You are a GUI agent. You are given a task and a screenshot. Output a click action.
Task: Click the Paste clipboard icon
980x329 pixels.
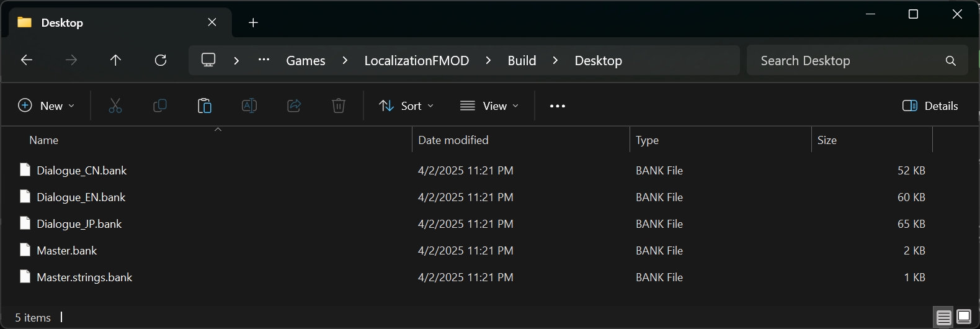click(x=205, y=106)
